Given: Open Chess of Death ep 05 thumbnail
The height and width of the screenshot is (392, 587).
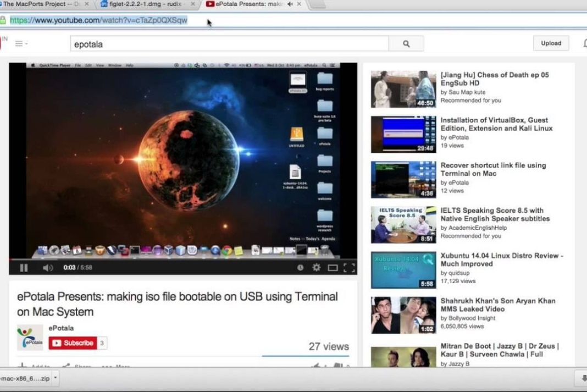Looking at the screenshot, I should [403, 90].
